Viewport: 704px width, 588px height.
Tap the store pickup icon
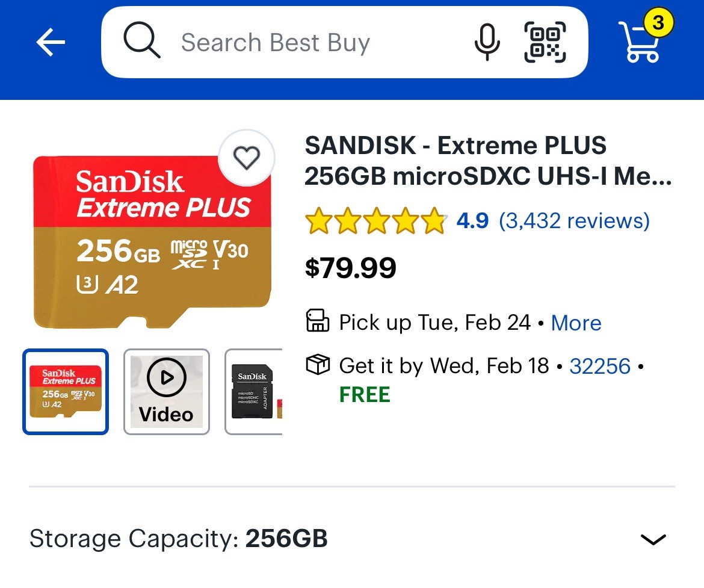point(318,321)
